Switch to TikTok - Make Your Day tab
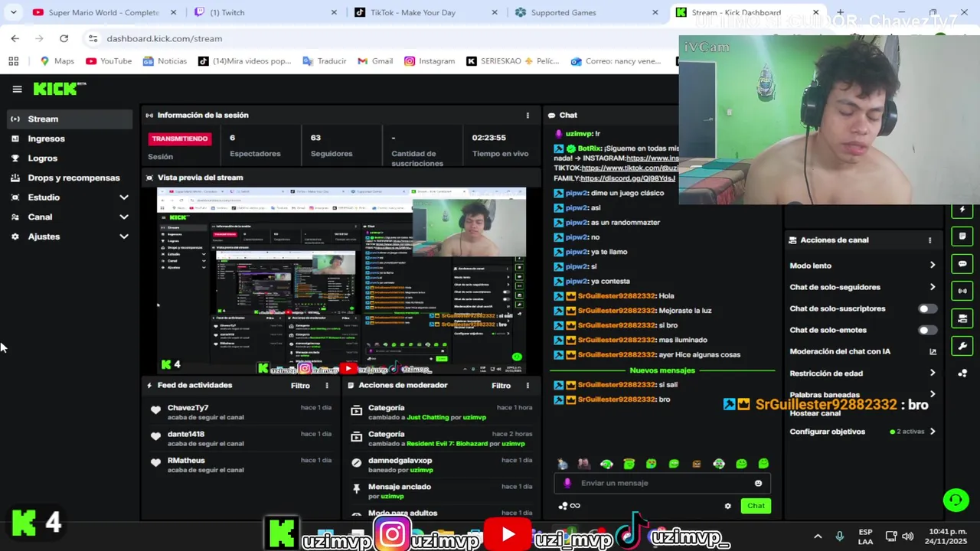Image resolution: width=980 pixels, height=551 pixels. click(x=425, y=12)
